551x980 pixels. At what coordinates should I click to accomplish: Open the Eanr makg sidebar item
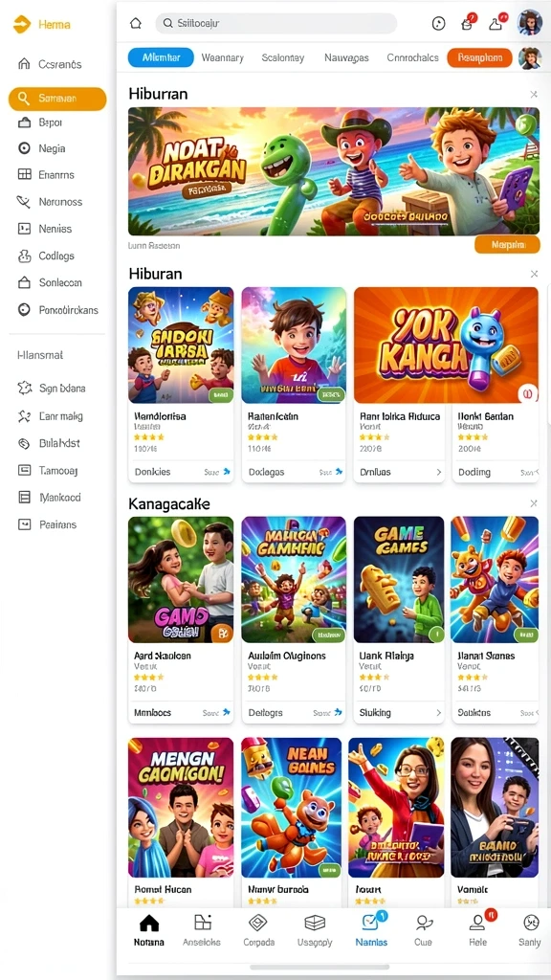pos(50,415)
